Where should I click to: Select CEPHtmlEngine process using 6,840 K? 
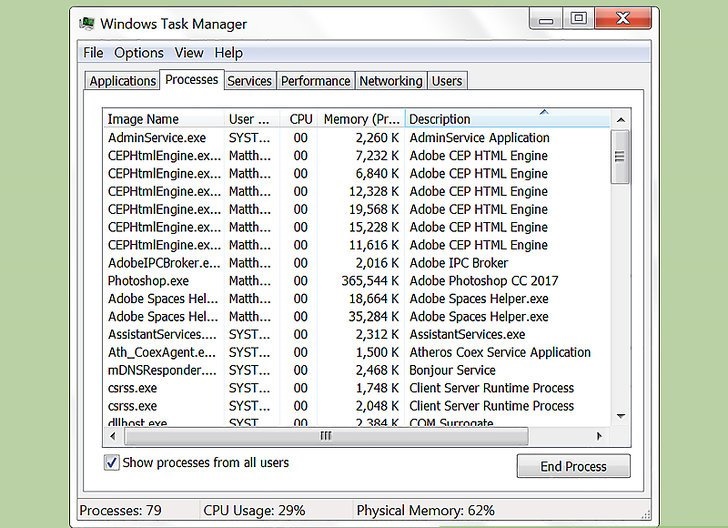pyautogui.click(x=357, y=174)
